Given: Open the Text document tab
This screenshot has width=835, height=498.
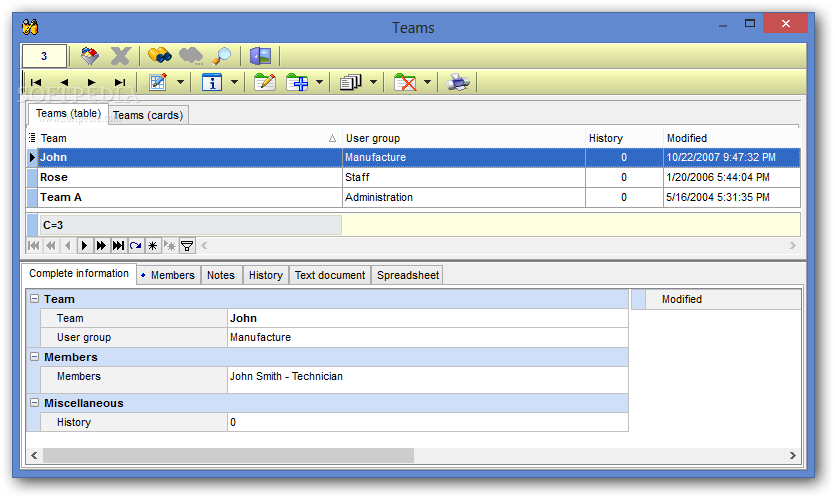Looking at the screenshot, I should 330,275.
